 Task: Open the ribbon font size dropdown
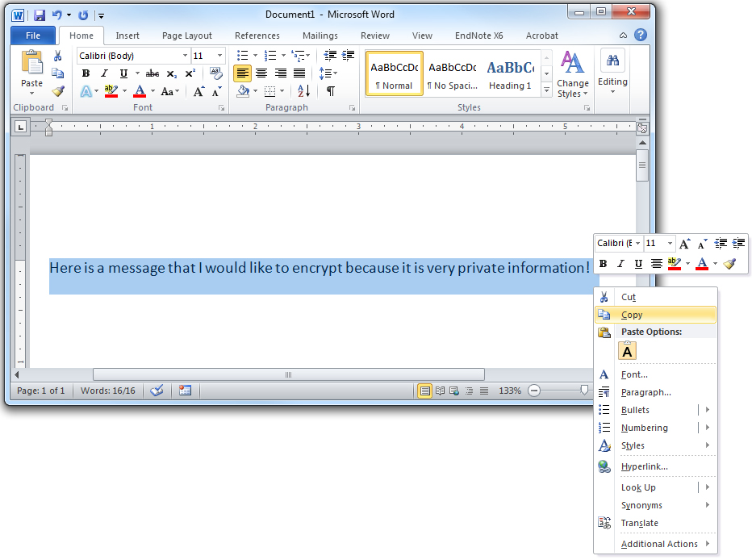click(219, 56)
